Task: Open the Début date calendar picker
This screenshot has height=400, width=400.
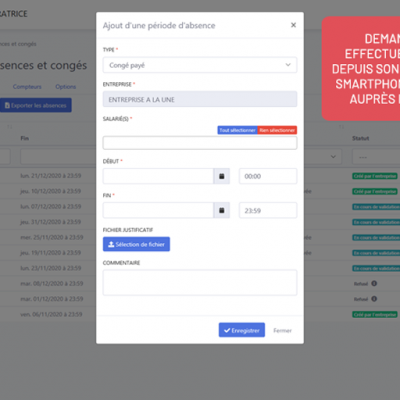Action: 222,176
